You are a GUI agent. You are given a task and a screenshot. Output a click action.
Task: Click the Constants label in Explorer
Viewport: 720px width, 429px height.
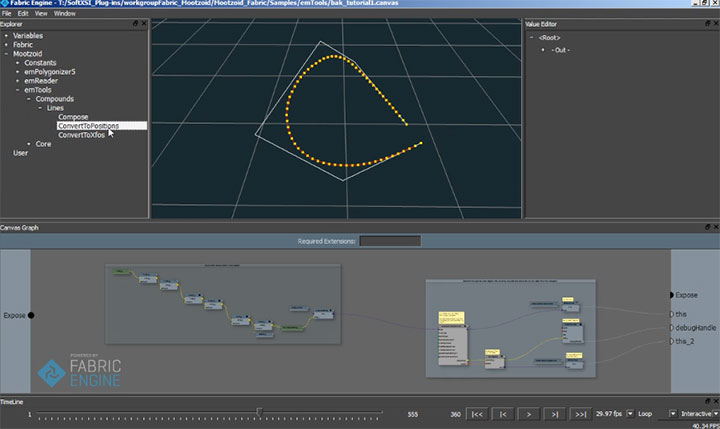click(40, 62)
